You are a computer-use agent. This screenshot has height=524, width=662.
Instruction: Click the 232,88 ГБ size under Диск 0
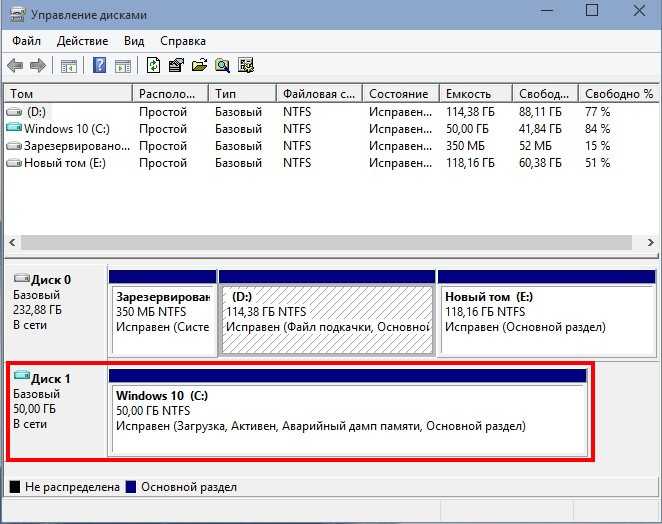pos(37,310)
